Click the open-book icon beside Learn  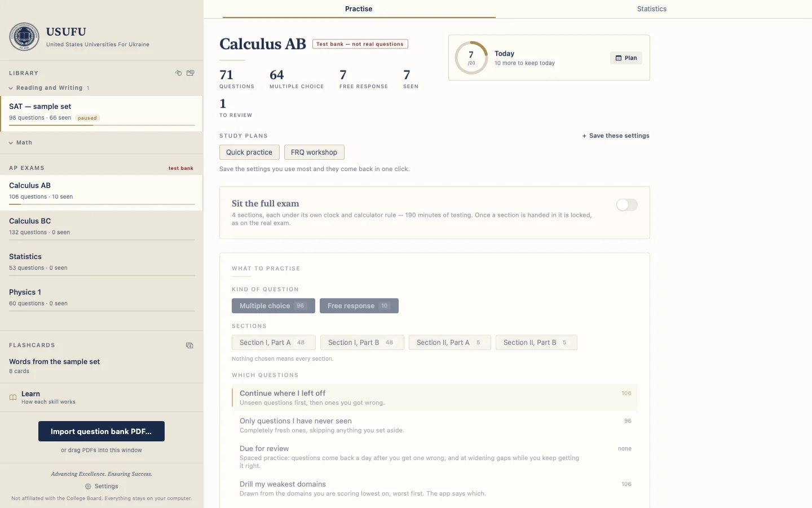13,397
